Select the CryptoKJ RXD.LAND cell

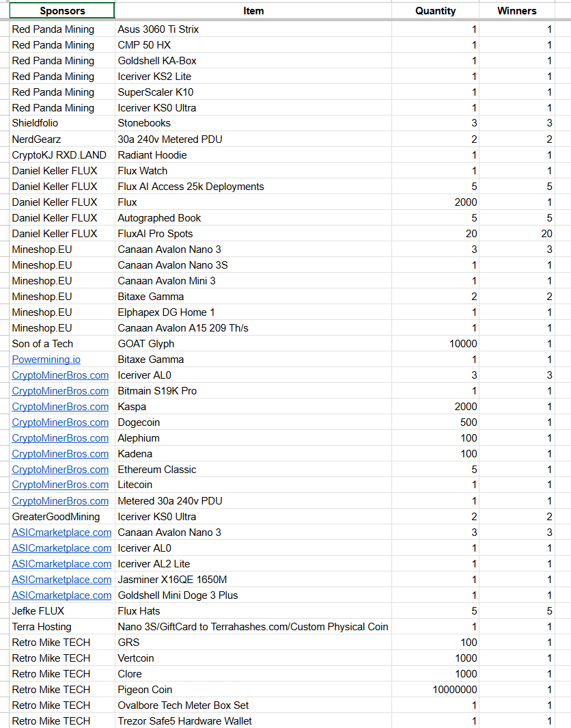tap(62, 155)
